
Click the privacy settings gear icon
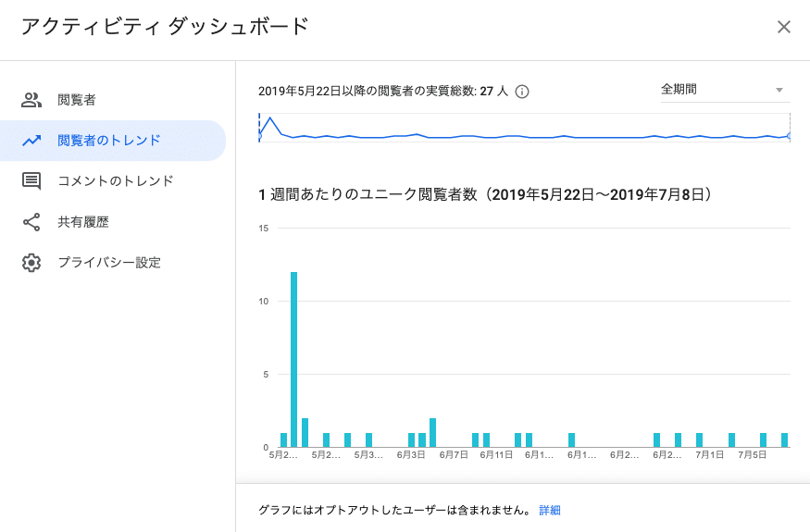click(x=31, y=263)
